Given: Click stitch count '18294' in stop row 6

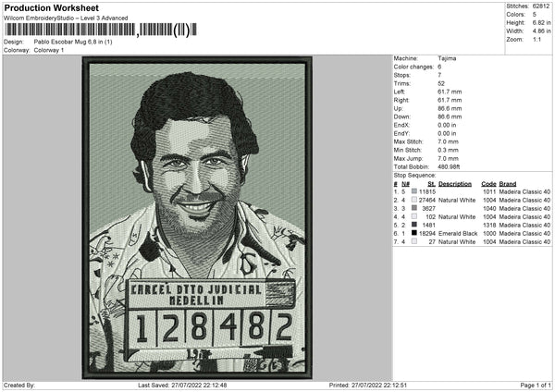Looking at the screenshot, I should [427, 234].
